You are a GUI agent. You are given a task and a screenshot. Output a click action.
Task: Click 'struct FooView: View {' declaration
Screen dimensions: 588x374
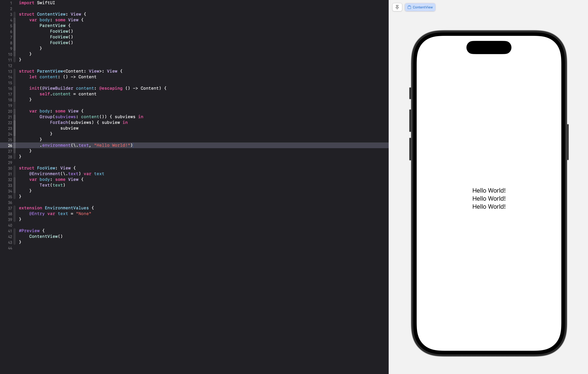[x=47, y=168]
